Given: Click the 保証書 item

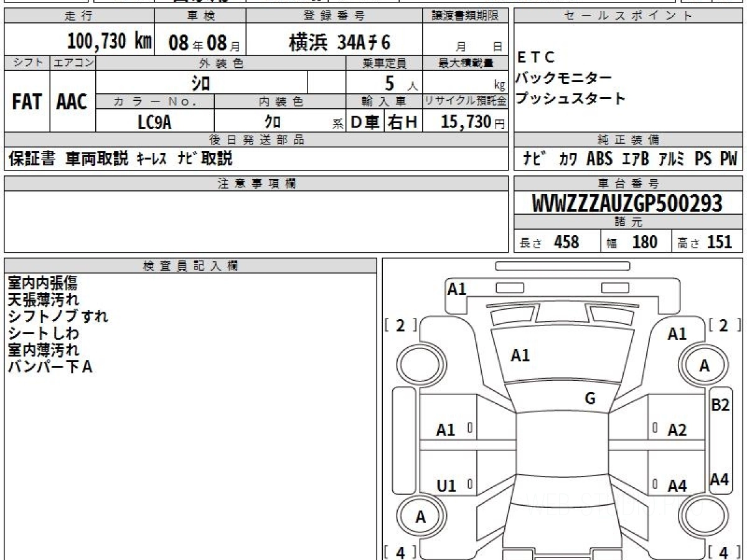Looking at the screenshot, I should [32, 159].
